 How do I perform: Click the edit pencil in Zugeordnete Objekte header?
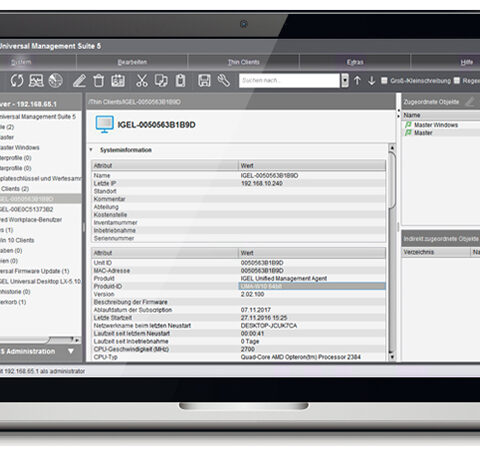[470, 101]
